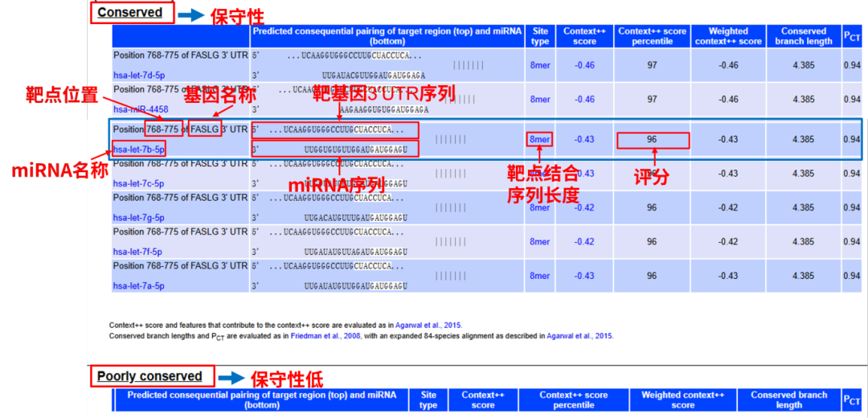This screenshot has width=868, height=418.
Task: Click Weighted context++ score header in Conserved table
Action: click(x=728, y=36)
